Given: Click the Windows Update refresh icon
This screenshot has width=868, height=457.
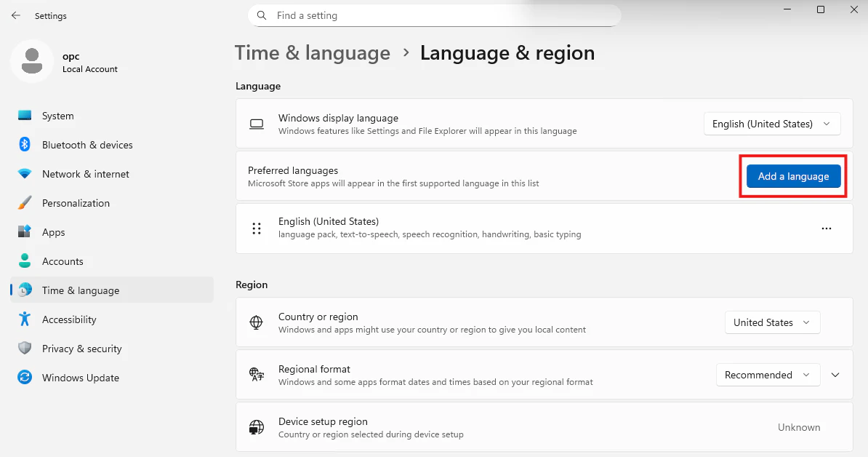Looking at the screenshot, I should [25, 377].
